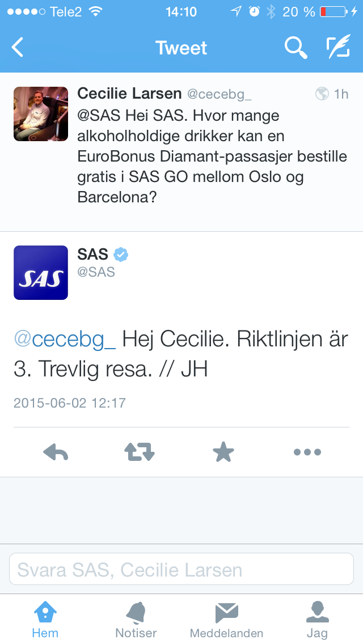Tap the @SAS handle under SAS name
Screen dimensions: 363x644
[96, 272]
